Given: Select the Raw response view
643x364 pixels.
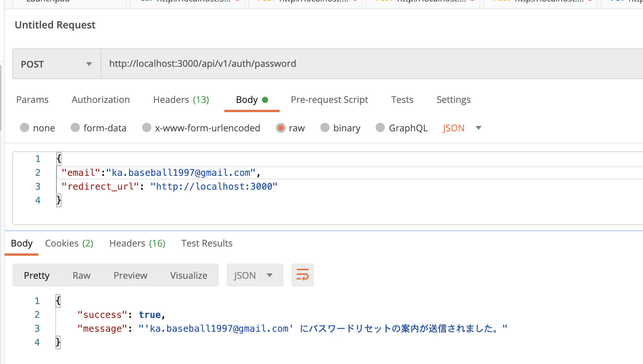Looking at the screenshot, I should click(81, 275).
